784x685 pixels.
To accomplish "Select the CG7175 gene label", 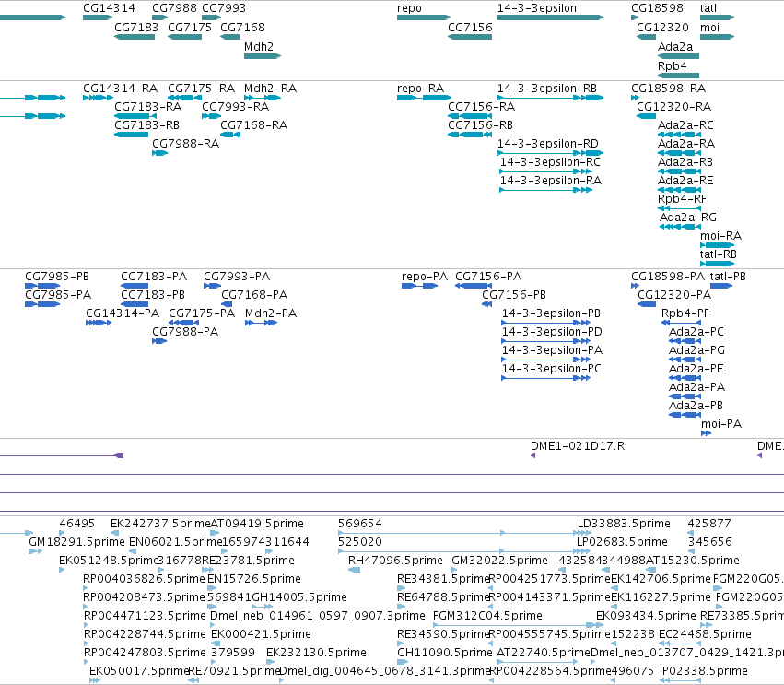I will [x=190, y=28].
